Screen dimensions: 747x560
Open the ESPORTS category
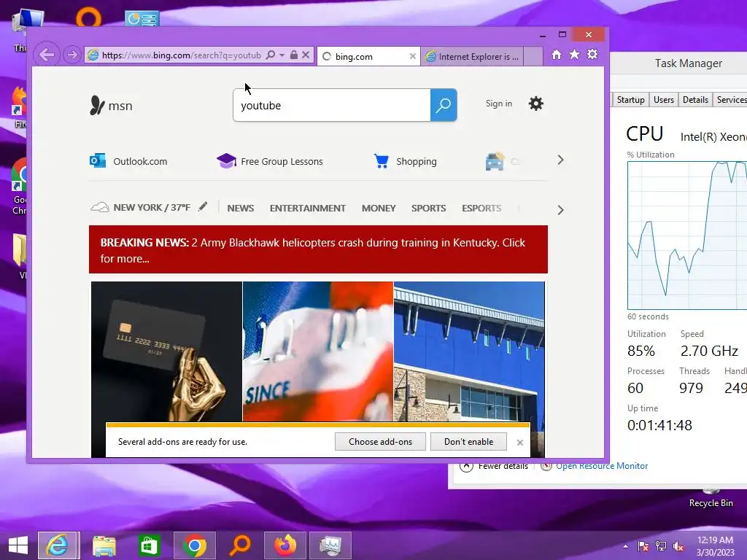(481, 208)
